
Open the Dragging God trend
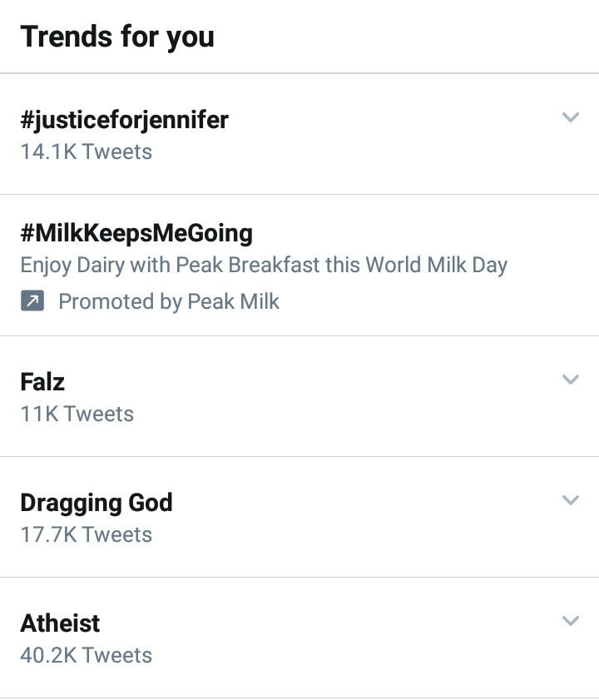[96, 503]
